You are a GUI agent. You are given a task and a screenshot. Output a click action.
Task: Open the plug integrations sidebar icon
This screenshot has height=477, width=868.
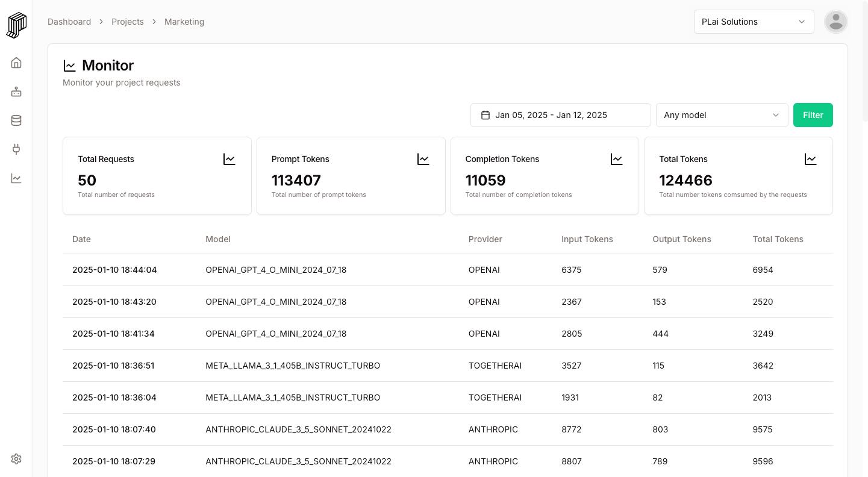point(16,149)
